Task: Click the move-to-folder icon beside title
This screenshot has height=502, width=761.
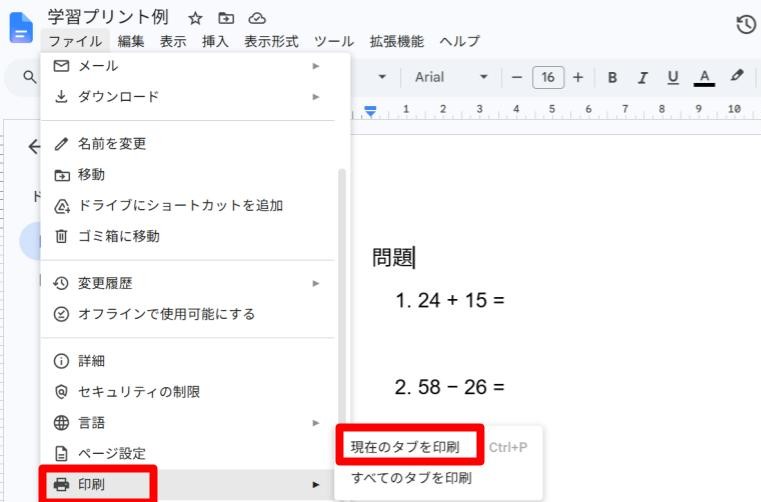Action: [x=226, y=18]
